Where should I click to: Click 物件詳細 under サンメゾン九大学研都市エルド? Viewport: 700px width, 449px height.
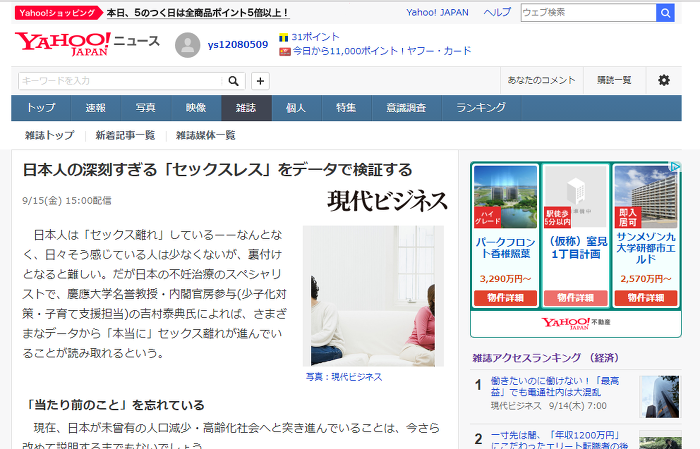[646, 298]
